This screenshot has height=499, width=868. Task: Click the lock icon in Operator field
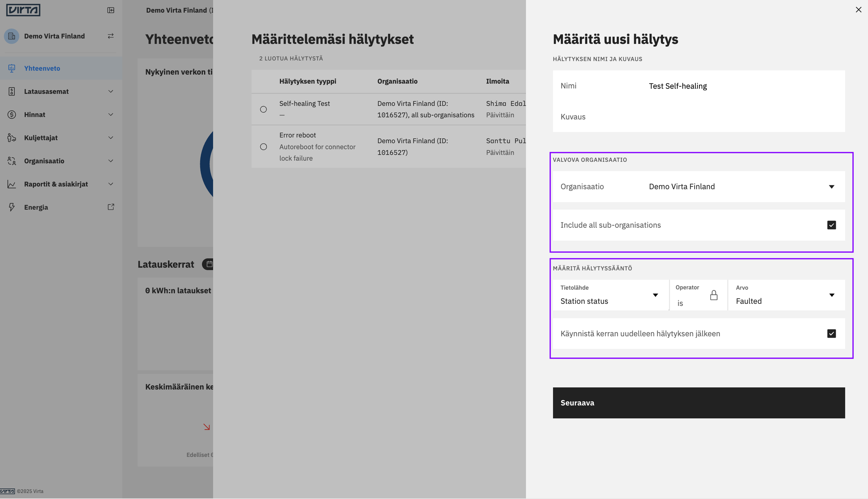click(x=714, y=295)
